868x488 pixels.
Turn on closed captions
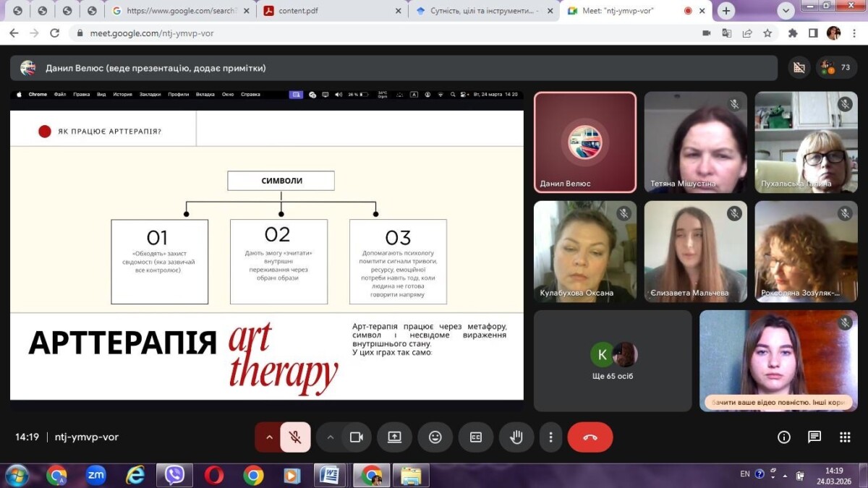tap(475, 437)
